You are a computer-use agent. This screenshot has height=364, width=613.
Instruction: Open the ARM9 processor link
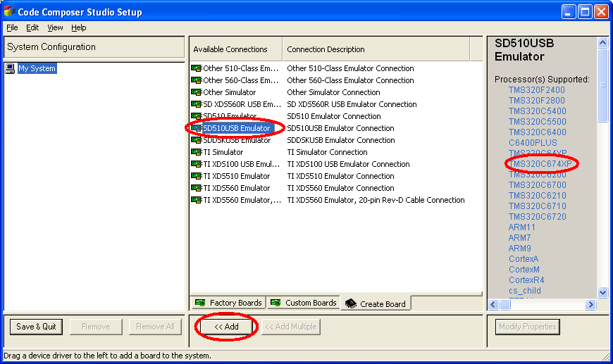pos(519,248)
